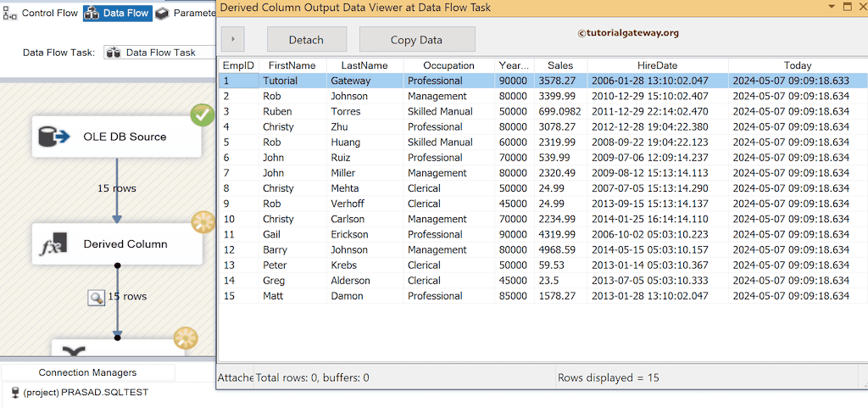The height and width of the screenshot is (408, 868).
Task: Click the Total rows: 0, buffers: 0 status
Action: point(312,378)
